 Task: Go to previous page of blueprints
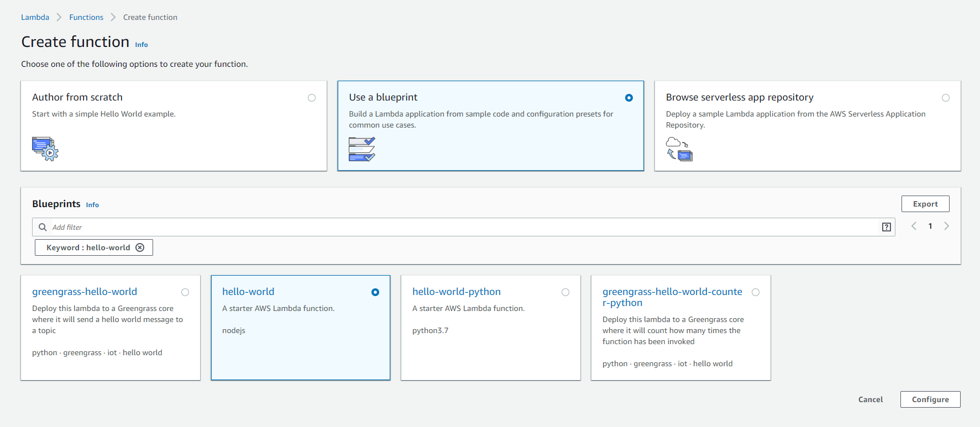914,226
